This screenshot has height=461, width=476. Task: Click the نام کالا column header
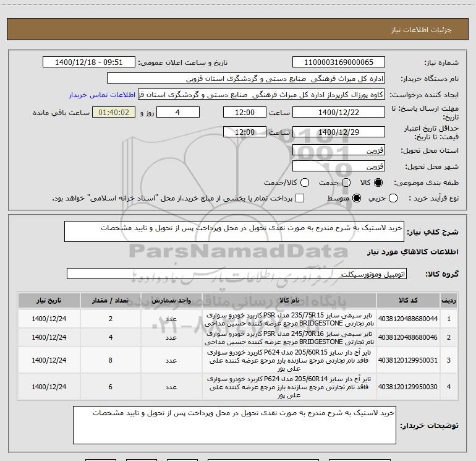click(x=289, y=301)
